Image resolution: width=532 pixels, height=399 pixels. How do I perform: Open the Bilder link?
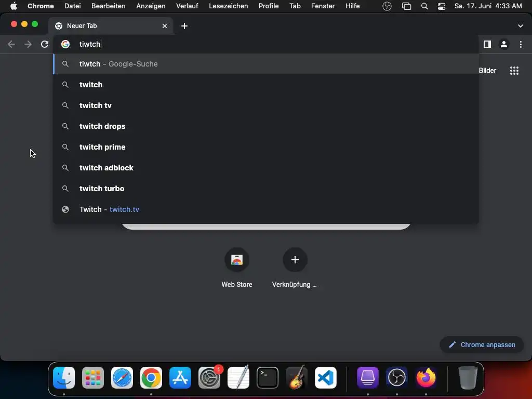(x=487, y=71)
